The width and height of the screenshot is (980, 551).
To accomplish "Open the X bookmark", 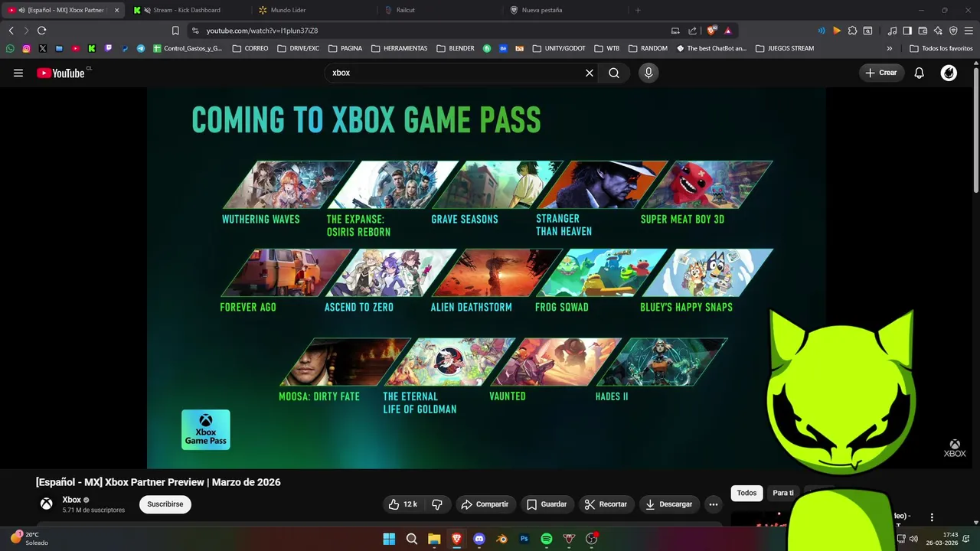I will pos(42,48).
